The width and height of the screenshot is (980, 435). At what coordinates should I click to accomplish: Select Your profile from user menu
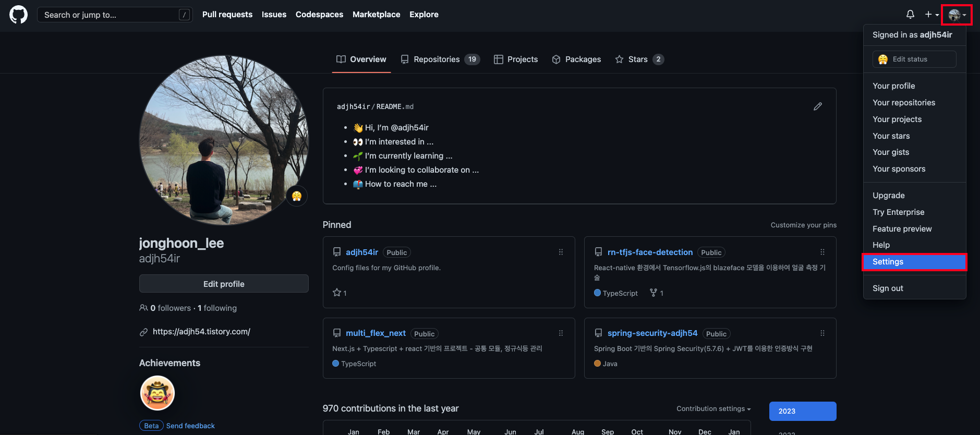915,86
